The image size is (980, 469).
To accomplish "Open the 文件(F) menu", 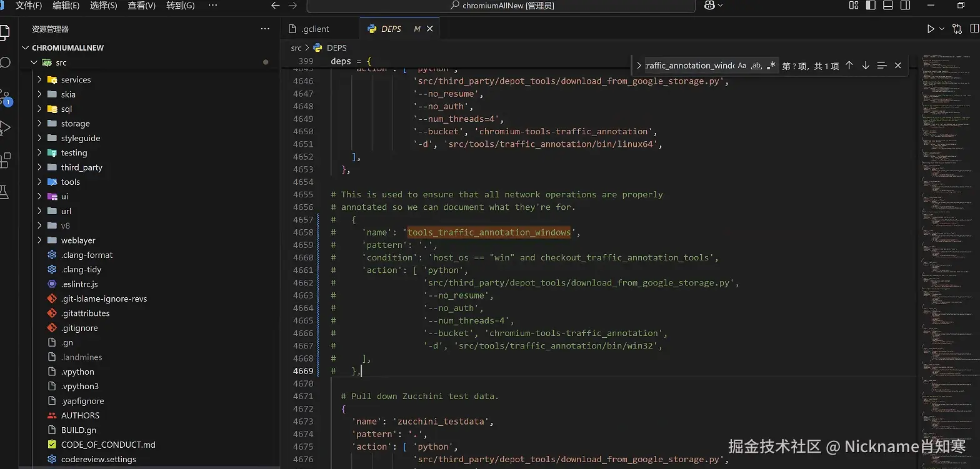I will point(28,6).
